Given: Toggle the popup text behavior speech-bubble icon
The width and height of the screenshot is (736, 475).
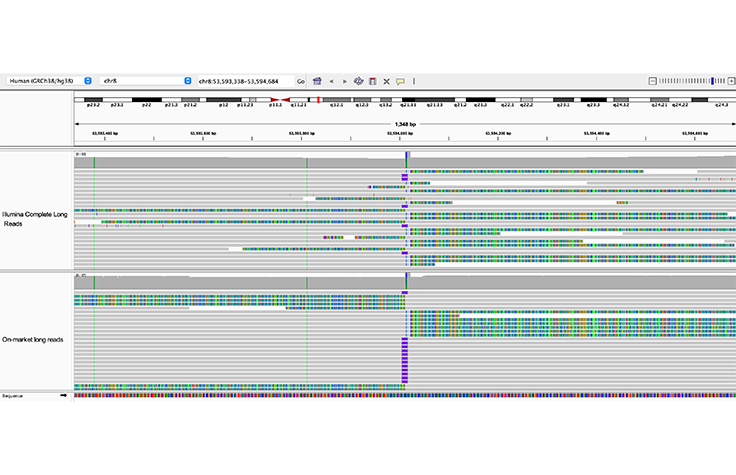Looking at the screenshot, I should [400, 80].
